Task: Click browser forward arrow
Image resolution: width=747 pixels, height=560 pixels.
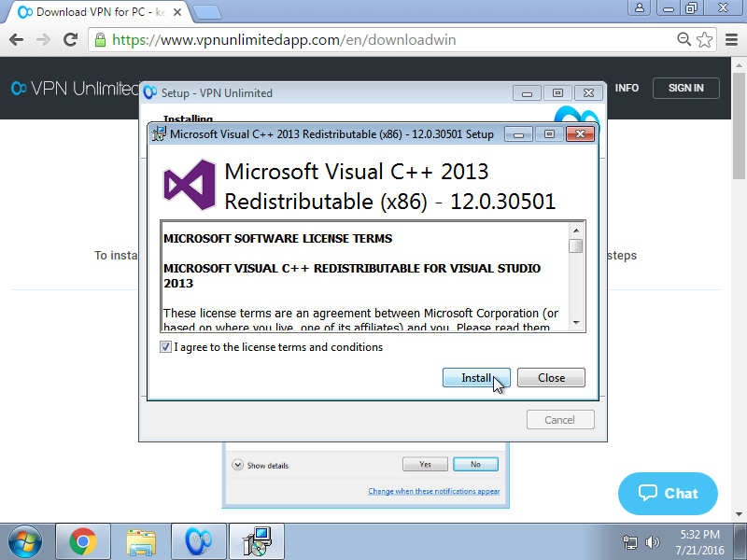Action: pyautogui.click(x=43, y=40)
